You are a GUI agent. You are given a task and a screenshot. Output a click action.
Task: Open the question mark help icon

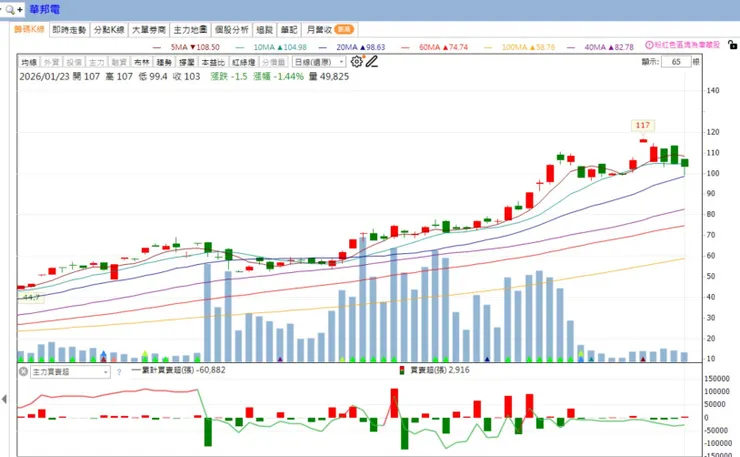119,372
